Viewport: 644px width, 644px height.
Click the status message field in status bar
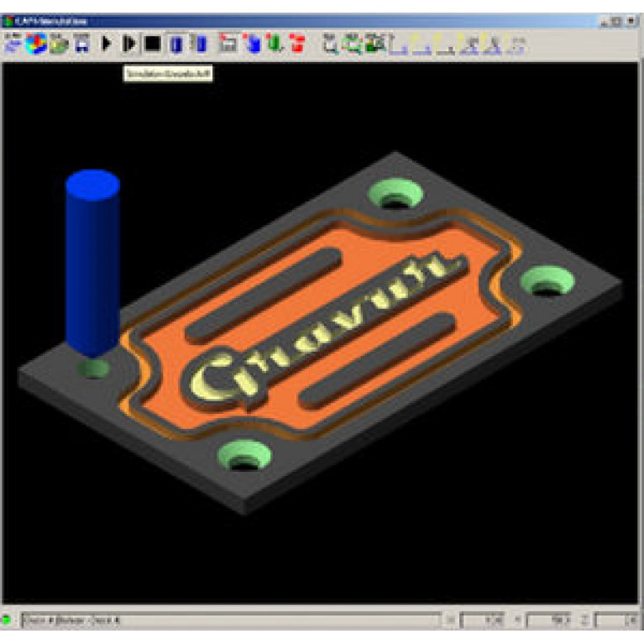[x=231, y=620]
